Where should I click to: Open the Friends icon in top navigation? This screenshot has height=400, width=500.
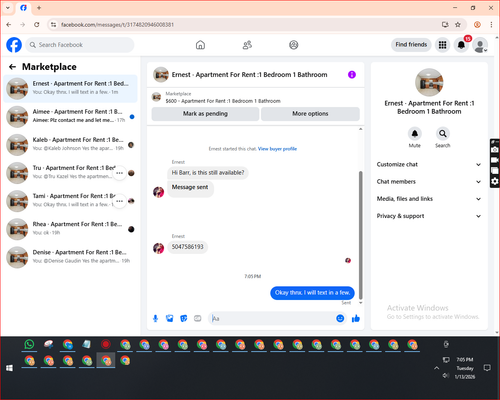[247, 45]
